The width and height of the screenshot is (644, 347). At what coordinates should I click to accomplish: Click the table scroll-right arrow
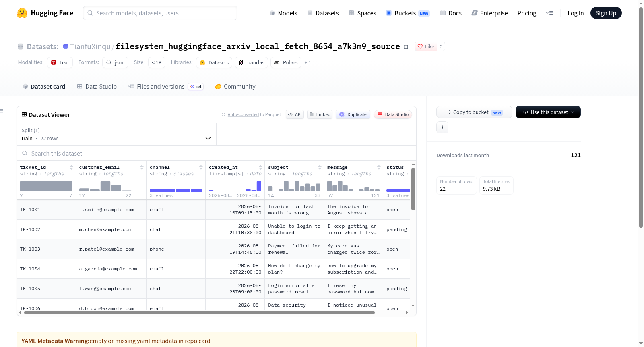coord(407,312)
